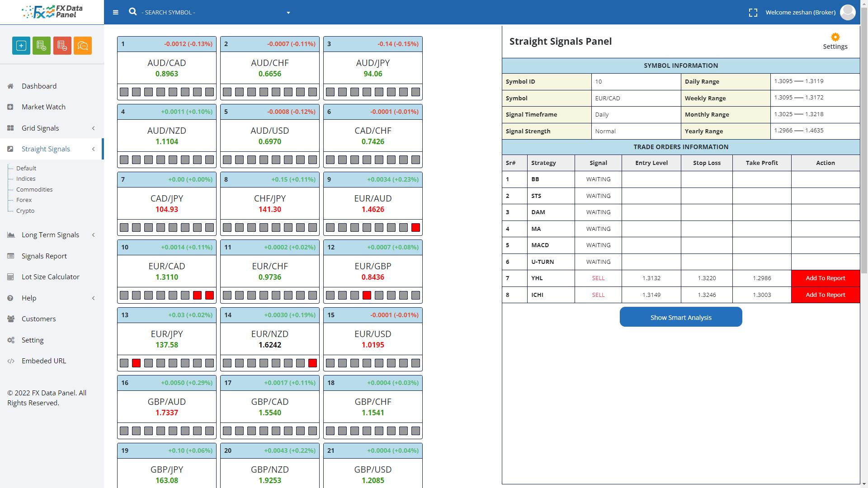The image size is (868, 488).
Task: Click the red signal box under EUR/GBP
Action: [x=367, y=296]
